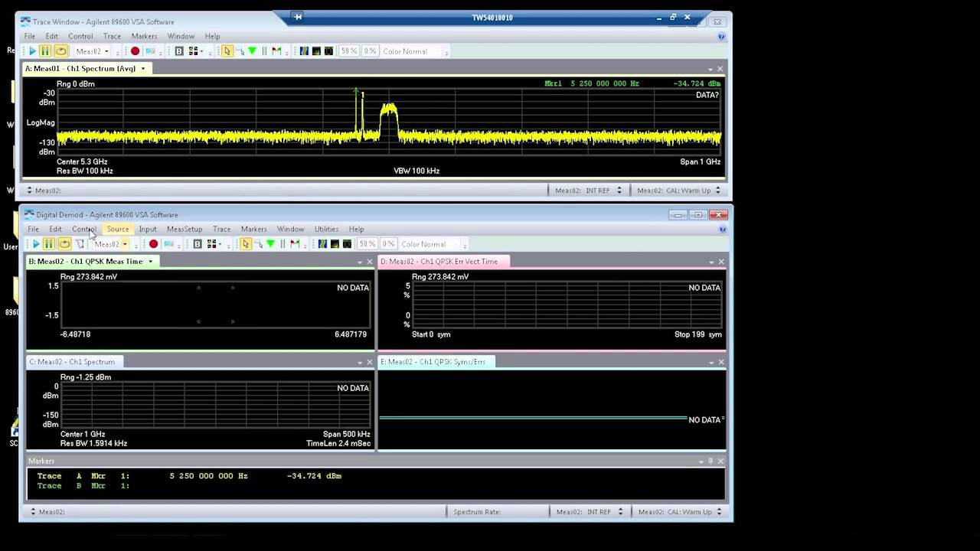980x551 pixels.
Task: Click yellow persistence display icon in Trace Window
Action: tap(316, 51)
